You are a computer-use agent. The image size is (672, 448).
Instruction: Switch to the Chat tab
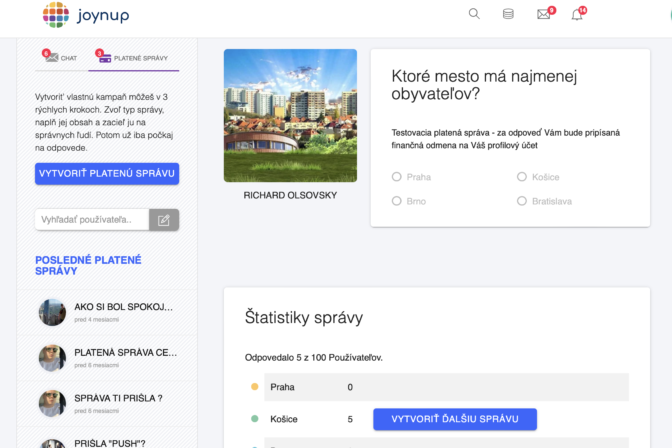coord(60,57)
